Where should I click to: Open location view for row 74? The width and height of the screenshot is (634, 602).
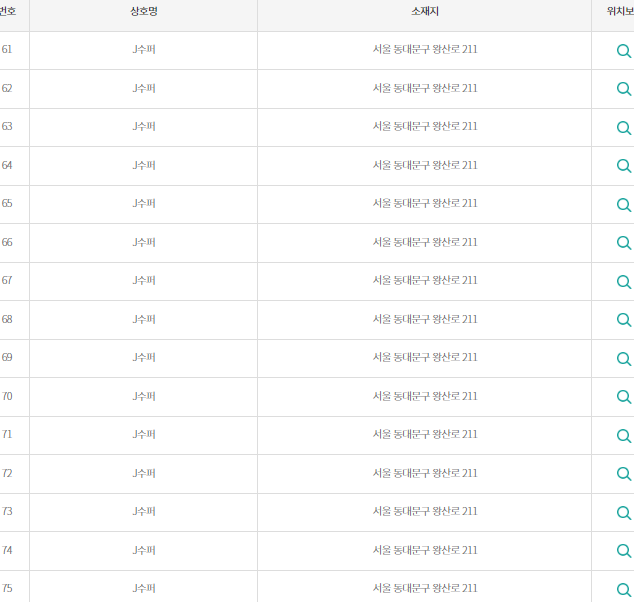624,551
